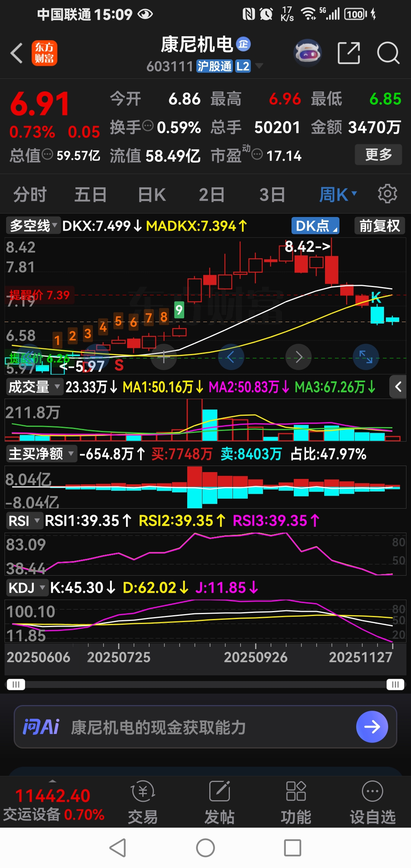Move chart right with arrow circle
The image size is (411, 868).
coord(299,357)
